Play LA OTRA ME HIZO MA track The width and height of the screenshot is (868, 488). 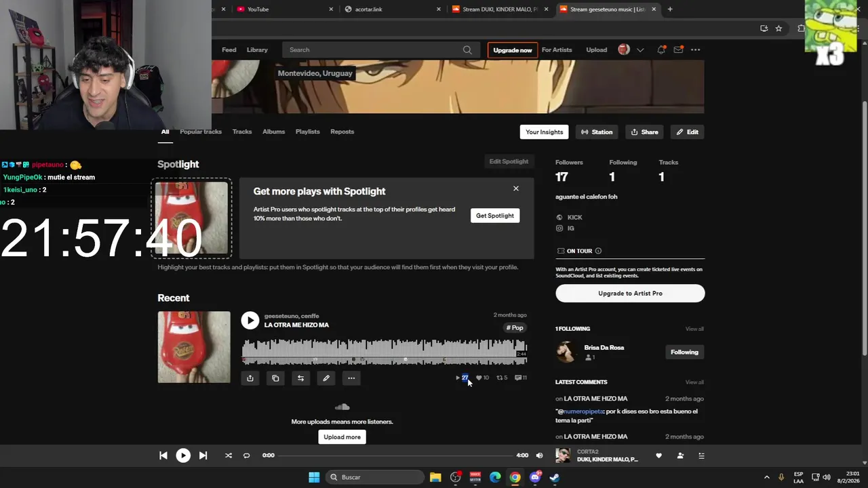click(250, 321)
